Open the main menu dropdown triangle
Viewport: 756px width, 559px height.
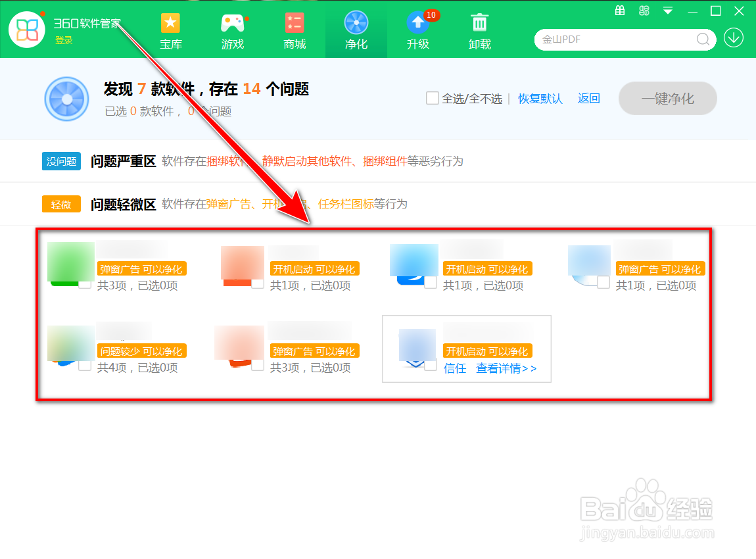pyautogui.click(x=667, y=11)
